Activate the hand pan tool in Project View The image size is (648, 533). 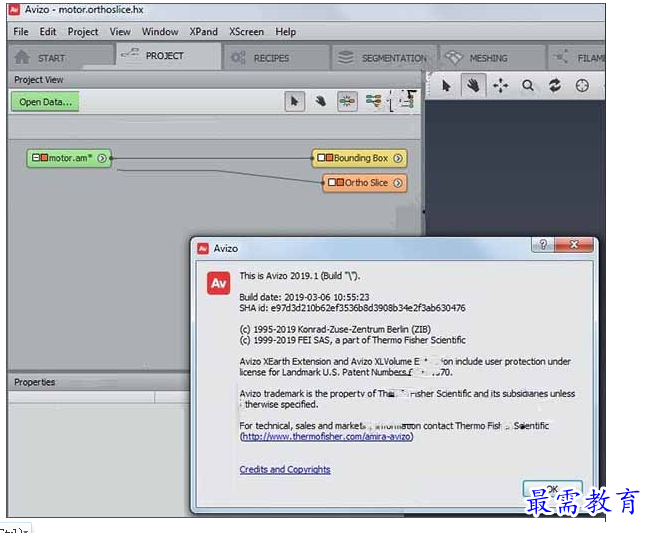point(321,101)
